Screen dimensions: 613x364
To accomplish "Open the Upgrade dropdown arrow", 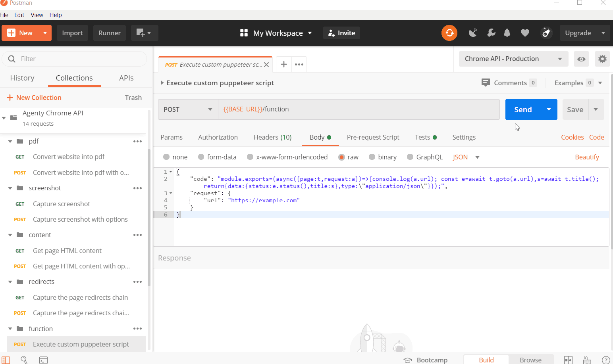I will pos(603,33).
